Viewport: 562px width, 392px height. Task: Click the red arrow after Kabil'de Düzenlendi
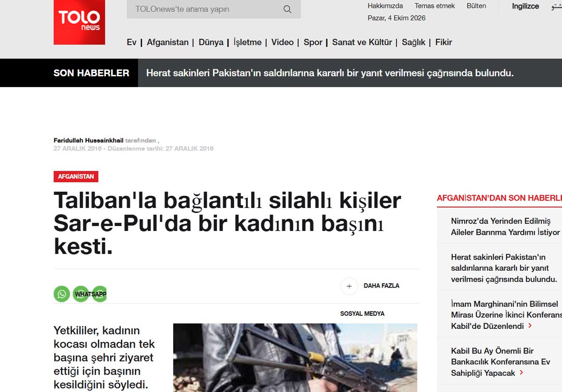[530, 326]
